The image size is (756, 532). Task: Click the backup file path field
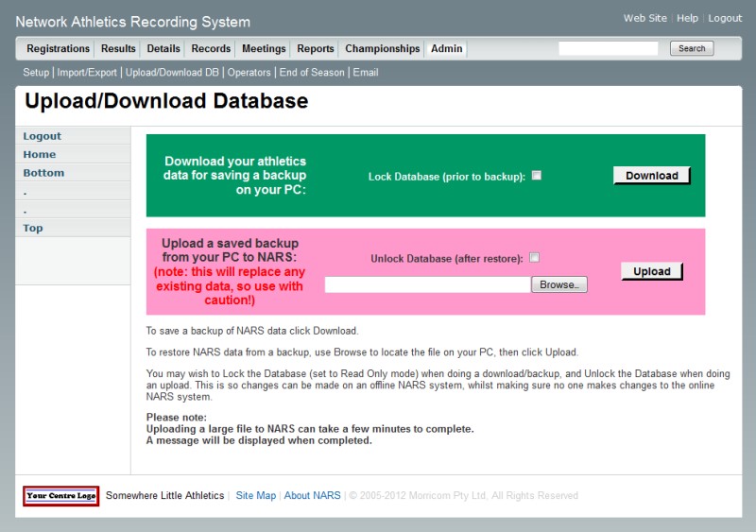[x=427, y=284]
